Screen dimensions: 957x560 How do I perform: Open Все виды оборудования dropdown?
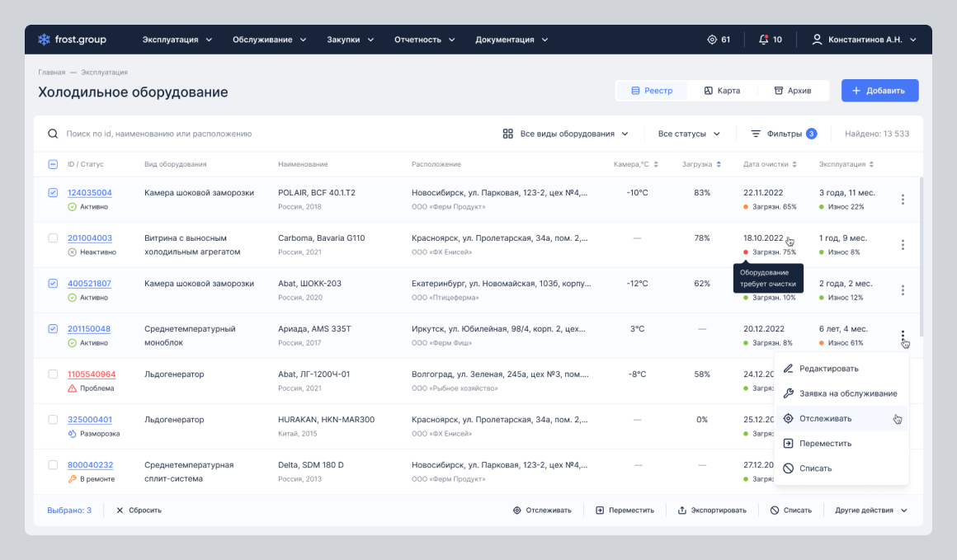click(x=565, y=134)
